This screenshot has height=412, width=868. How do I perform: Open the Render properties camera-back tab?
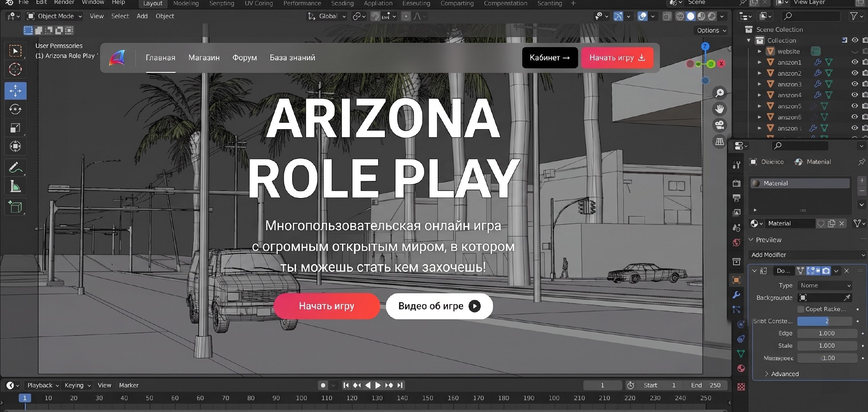click(736, 183)
